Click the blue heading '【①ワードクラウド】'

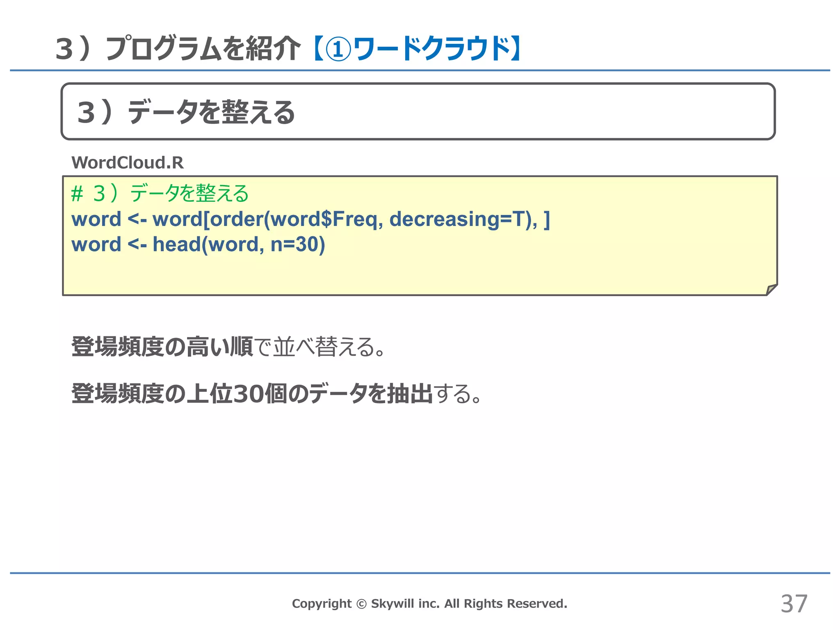[x=417, y=49]
